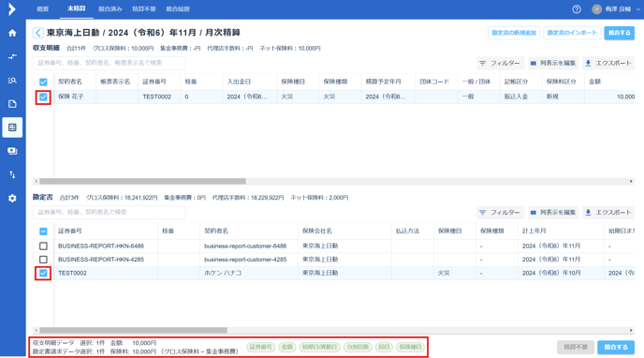Open the transfer arrows sidebar icon
This screenshot has height=358, width=644.
point(12,56)
